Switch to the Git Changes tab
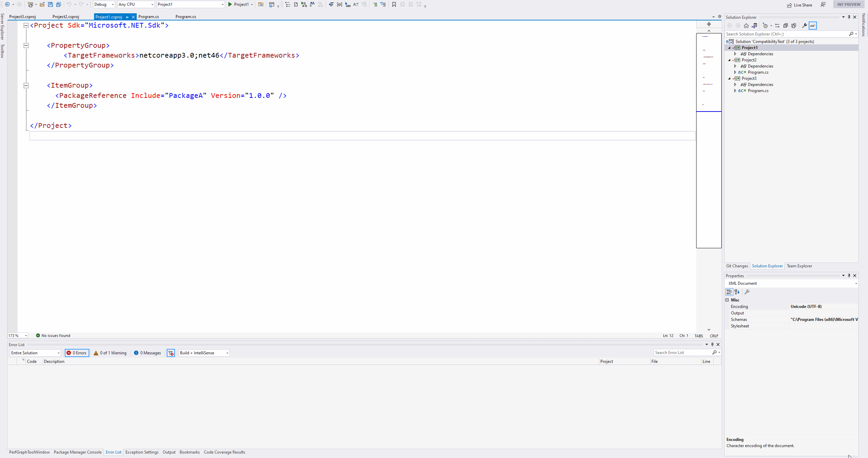This screenshot has width=868, height=458. [x=737, y=266]
